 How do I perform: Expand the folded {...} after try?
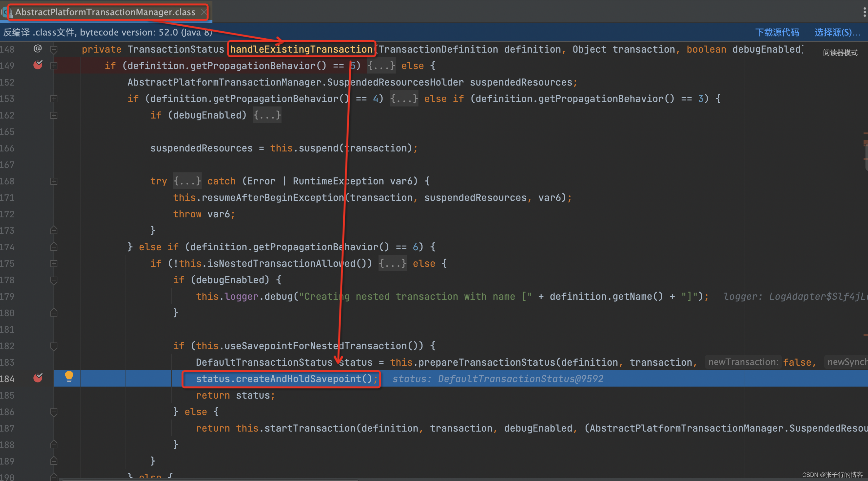click(187, 181)
